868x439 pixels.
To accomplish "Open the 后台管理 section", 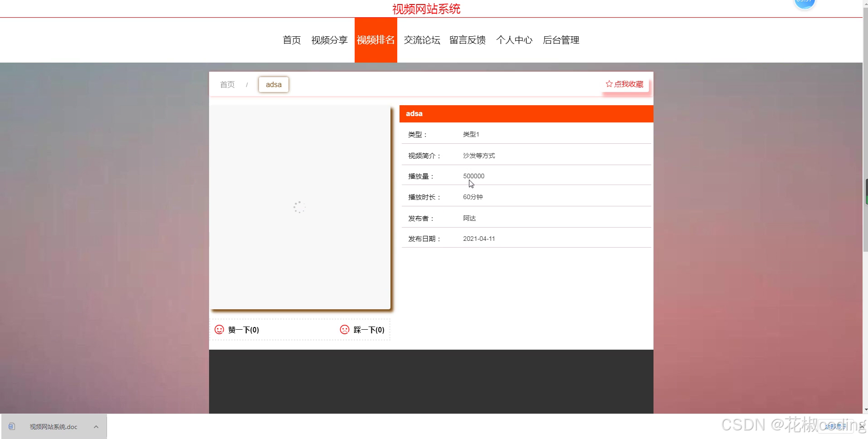I will (561, 40).
